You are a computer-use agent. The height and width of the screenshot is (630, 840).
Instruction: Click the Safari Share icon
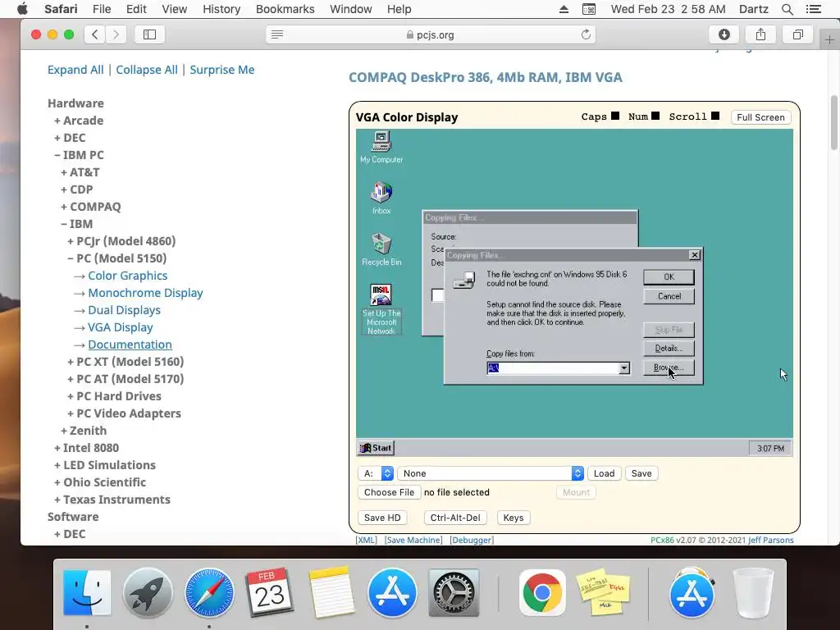click(x=760, y=34)
